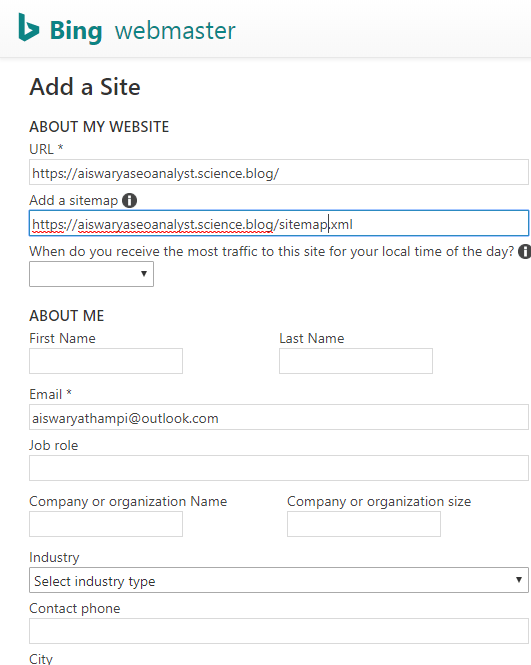Focus the URL input field

pyautogui.click(x=279, y=173)
